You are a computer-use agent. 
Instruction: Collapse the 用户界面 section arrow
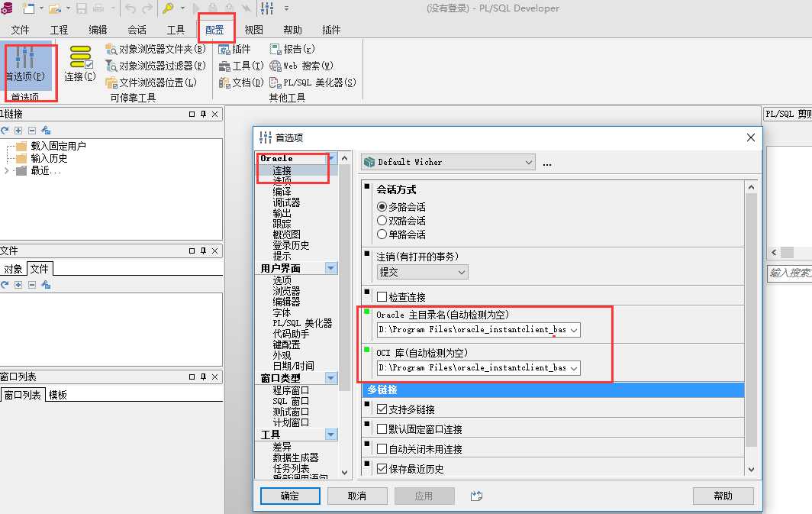(x=331, y=268)
